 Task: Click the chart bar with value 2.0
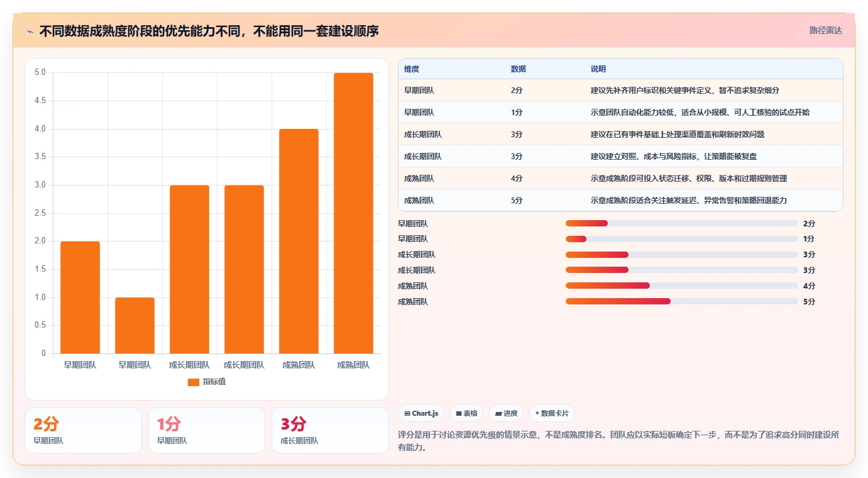[x=80, y=297]
